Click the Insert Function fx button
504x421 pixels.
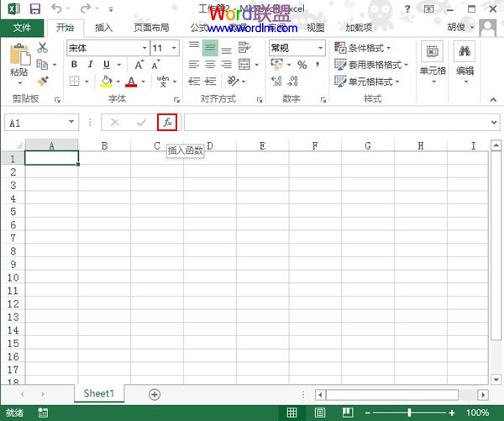click(x=167, y=122)
